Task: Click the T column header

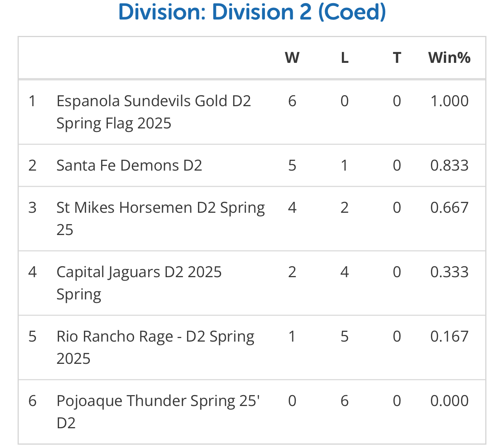Action: click(x=397, y=58)
